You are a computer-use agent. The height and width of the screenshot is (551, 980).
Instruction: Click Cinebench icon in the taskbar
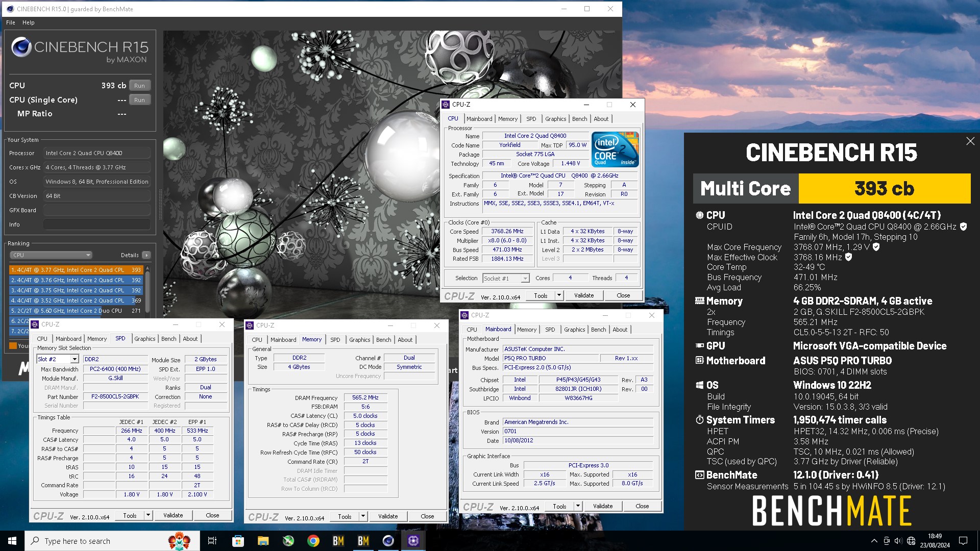(388, 541)
